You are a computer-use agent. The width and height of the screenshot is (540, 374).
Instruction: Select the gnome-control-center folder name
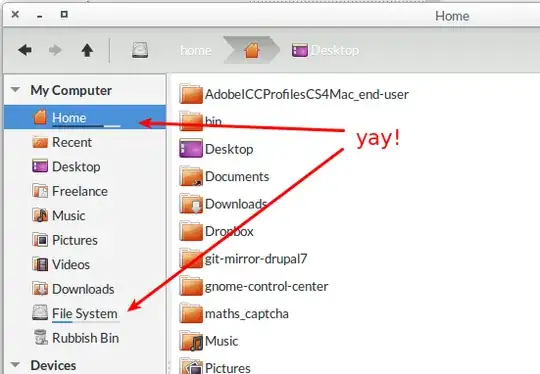pos(266,287)
